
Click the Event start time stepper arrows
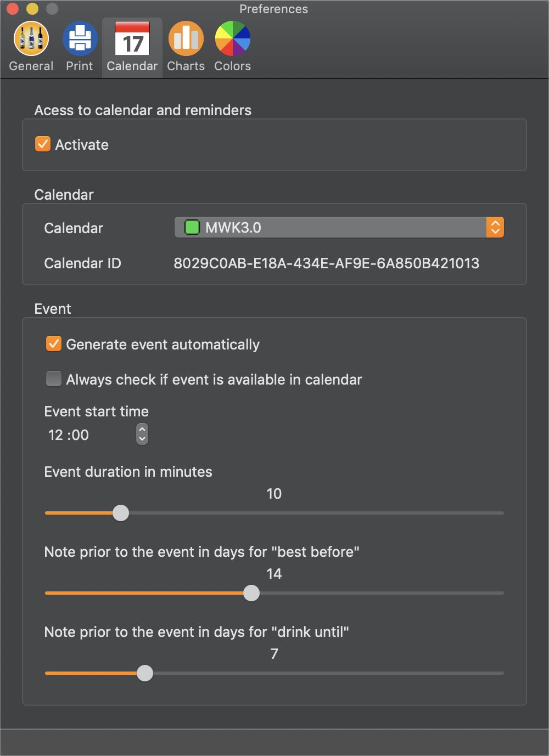click(x=142, y=434)
